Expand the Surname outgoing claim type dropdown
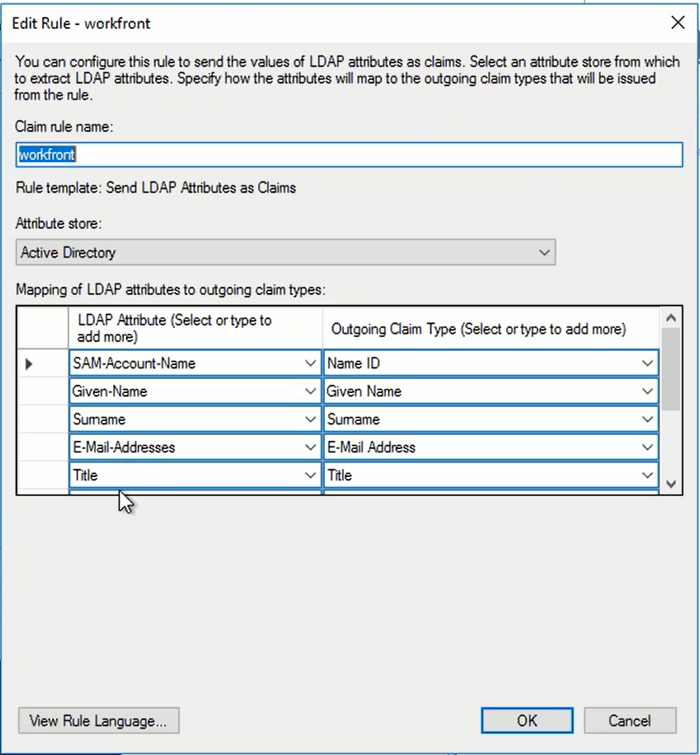The height and width of the screenshot is (755, 700). coord(647,420)
